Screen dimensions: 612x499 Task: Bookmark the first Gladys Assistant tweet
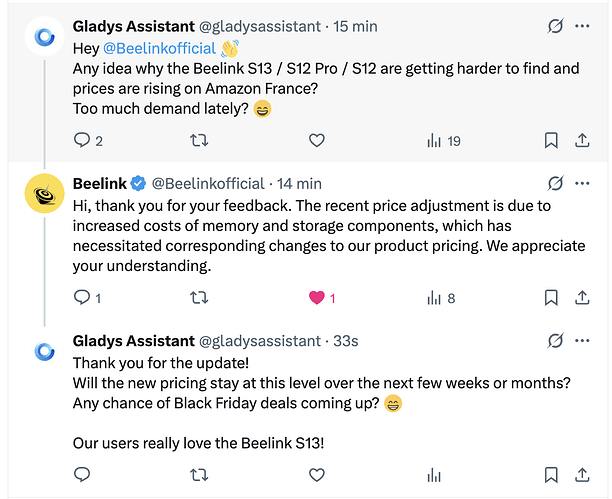[x=551, y=141]
